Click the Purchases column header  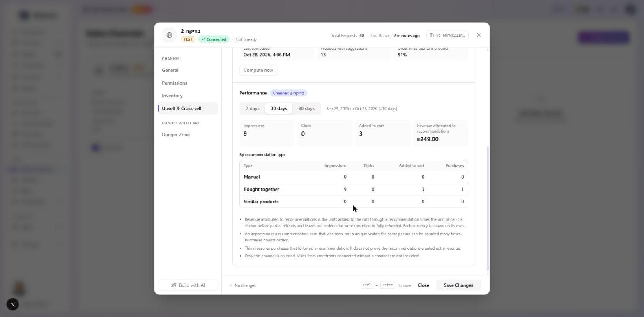[455, 166]
